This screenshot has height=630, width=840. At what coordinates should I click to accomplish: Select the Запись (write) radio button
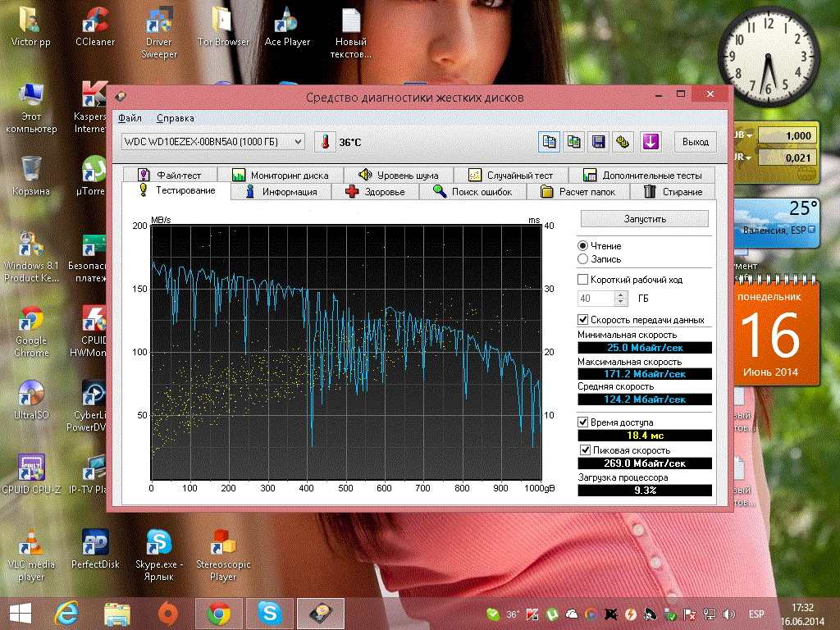coord(583,259)
